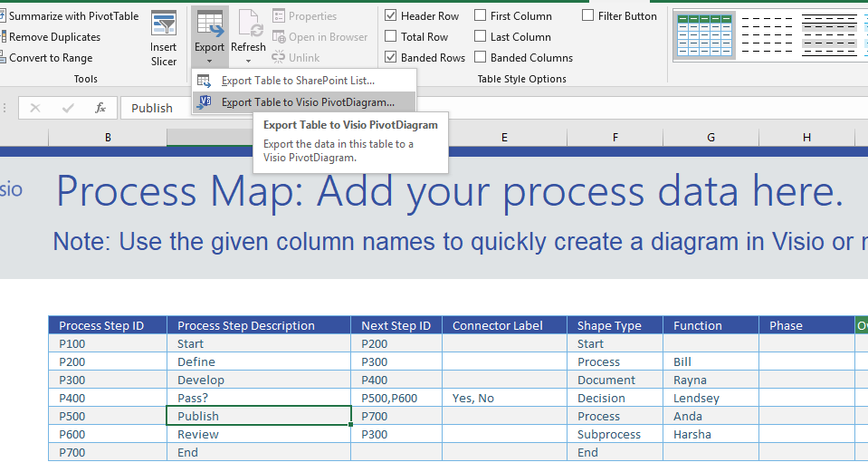This screenshot has height=472, width=868.
Task: Choose Export Table to Visio PivotDiagram
Action: (x=307, y=102)
